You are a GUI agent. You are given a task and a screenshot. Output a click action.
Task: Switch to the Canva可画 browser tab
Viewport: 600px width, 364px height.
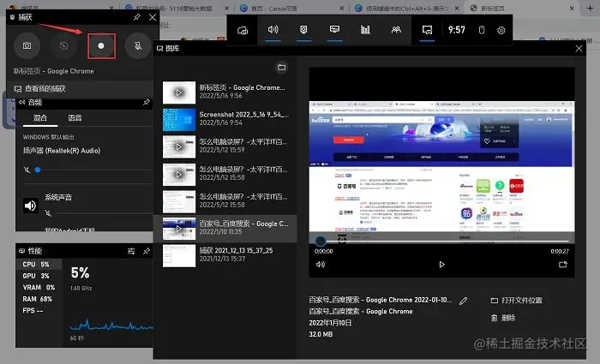(292, 8)
